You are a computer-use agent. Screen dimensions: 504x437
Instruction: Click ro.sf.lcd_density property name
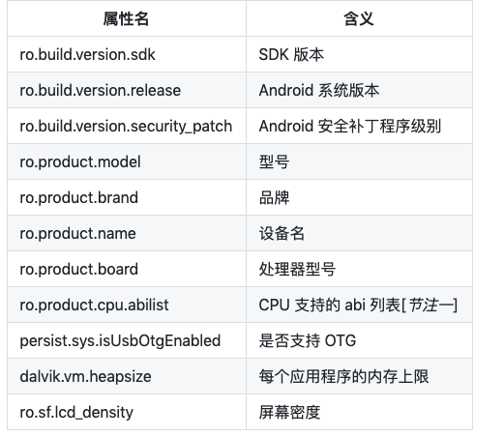[76, 413]
